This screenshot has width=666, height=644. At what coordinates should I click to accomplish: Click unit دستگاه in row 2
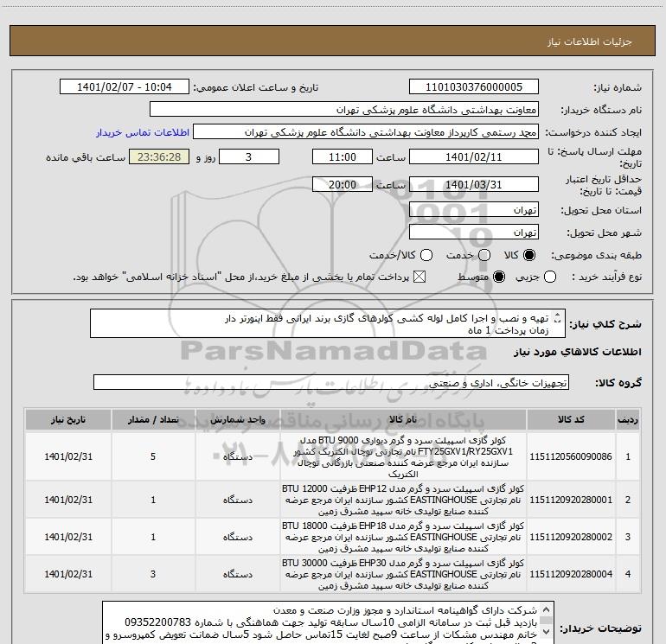[238, 501]
